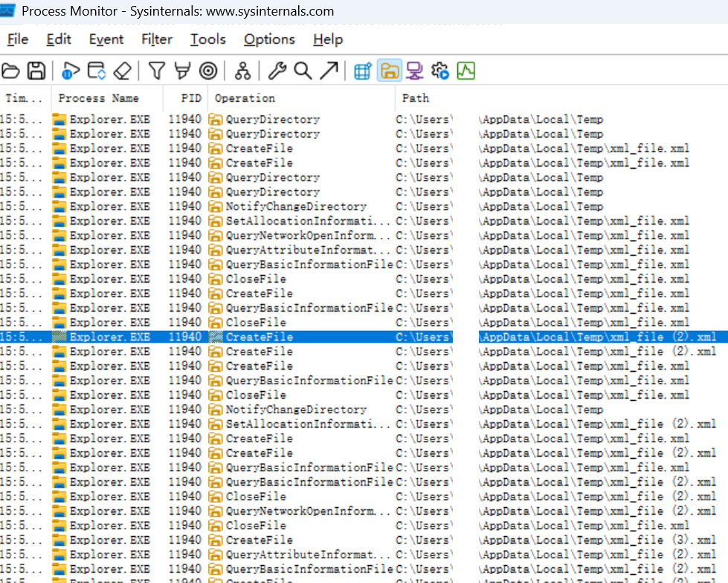
Task: Select SetAllocationInformati... row with xml_file.xml path
Action: coord(364,221)
